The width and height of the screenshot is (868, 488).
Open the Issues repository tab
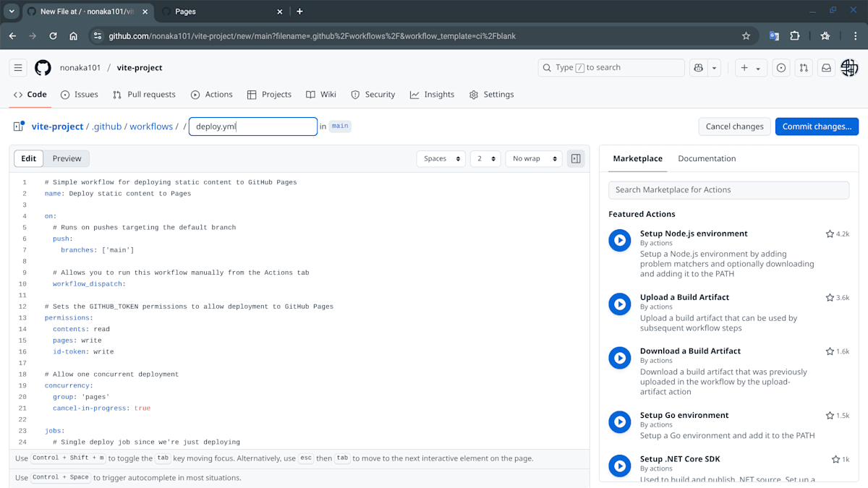click(80, 95)
